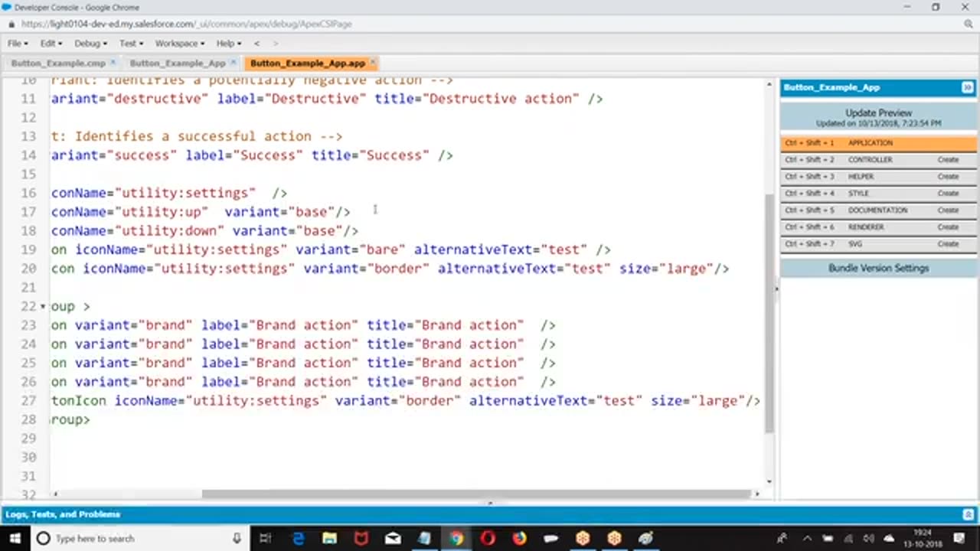
Task: Click site lock icon in address bar
Action: coord(11,24)
